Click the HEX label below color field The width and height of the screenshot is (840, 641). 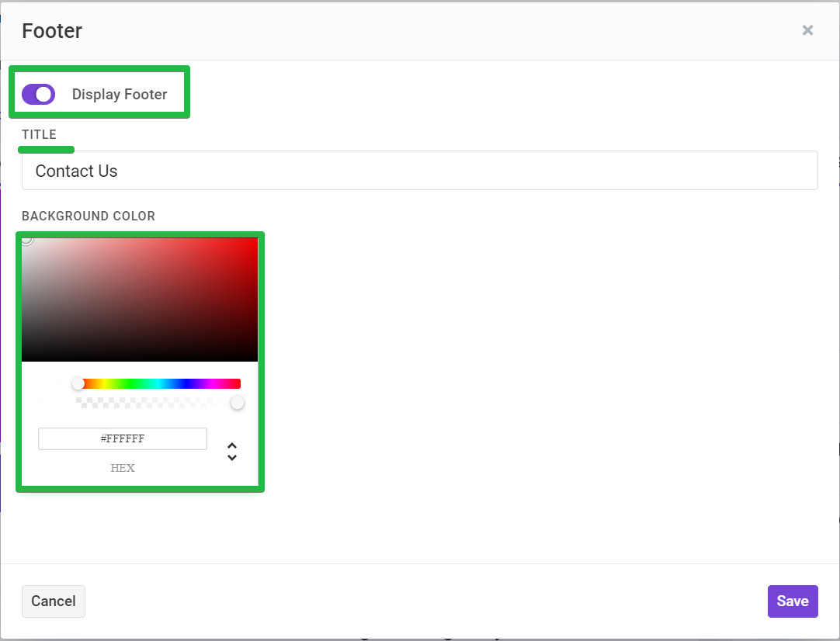coord(122,468)
